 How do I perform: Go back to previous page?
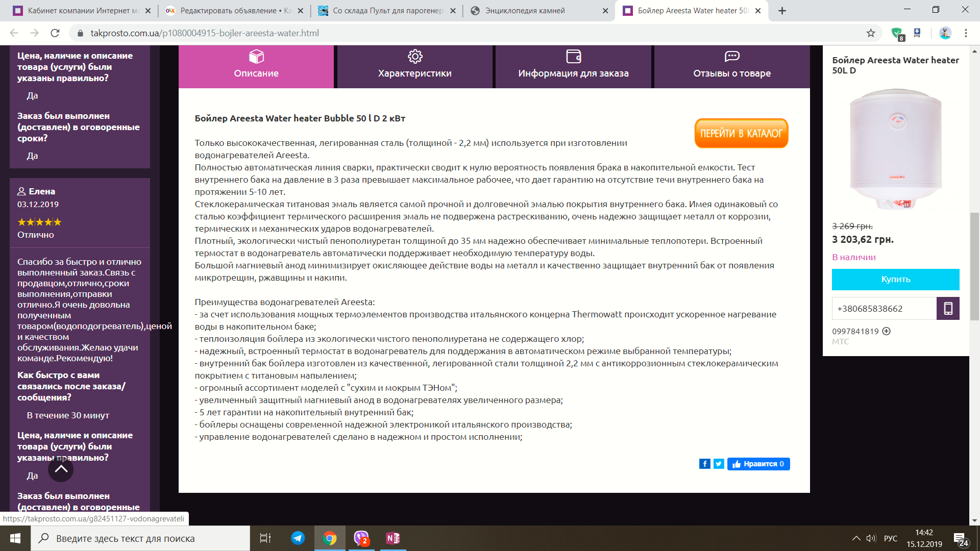click(x=14, y=33)
